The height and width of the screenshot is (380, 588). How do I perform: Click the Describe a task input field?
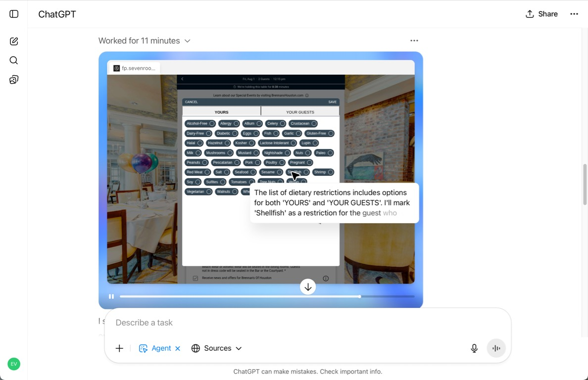tap(297, 323)
